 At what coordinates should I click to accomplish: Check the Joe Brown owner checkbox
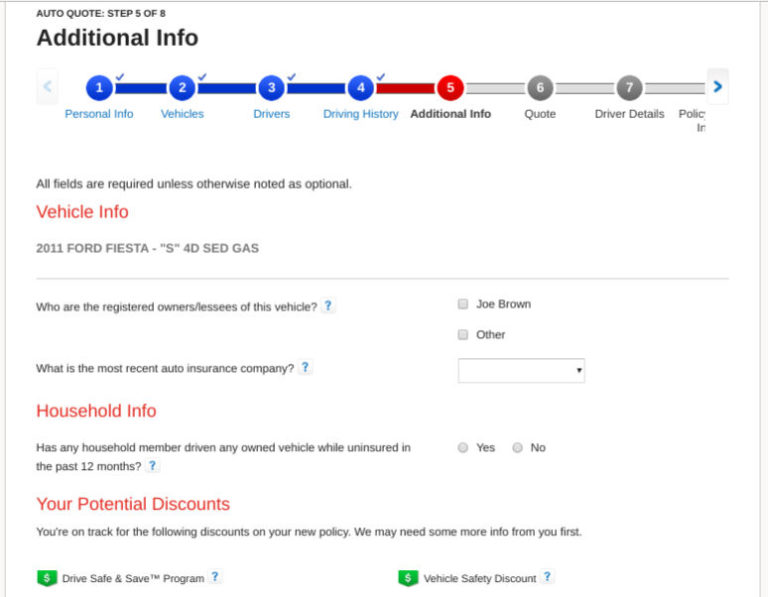pos(463,304)
